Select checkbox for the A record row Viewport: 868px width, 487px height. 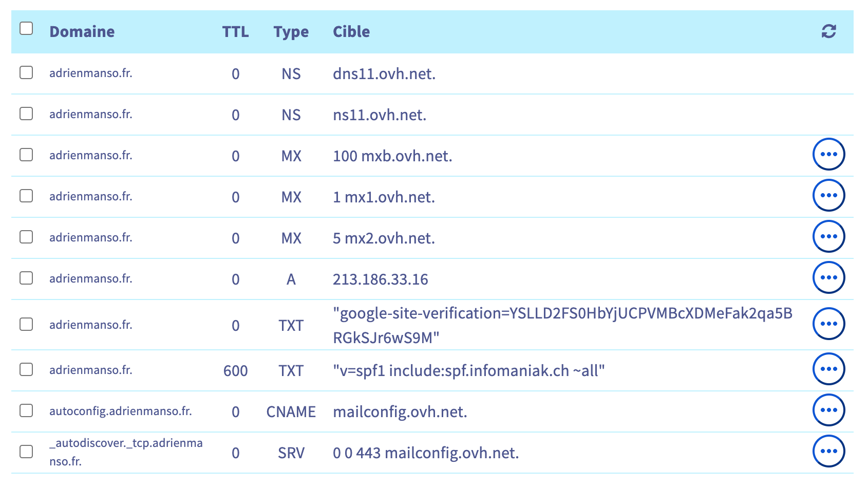coord(26,278)
